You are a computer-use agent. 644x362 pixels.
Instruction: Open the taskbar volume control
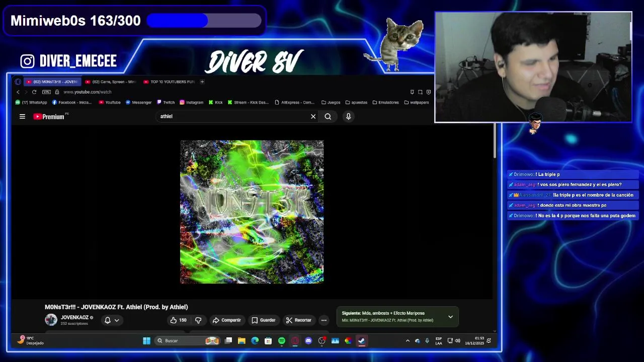[457, 341]
